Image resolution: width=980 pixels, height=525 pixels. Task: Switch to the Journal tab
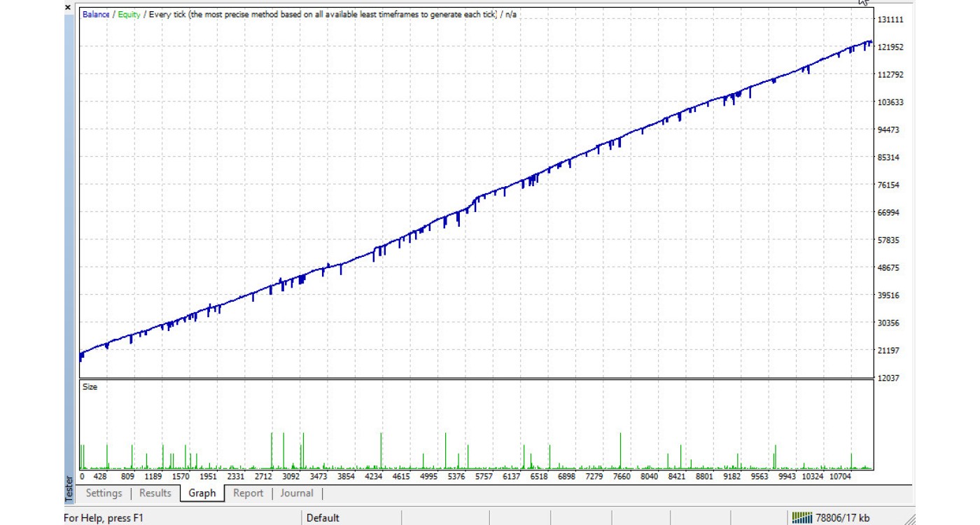click(297, 493)
